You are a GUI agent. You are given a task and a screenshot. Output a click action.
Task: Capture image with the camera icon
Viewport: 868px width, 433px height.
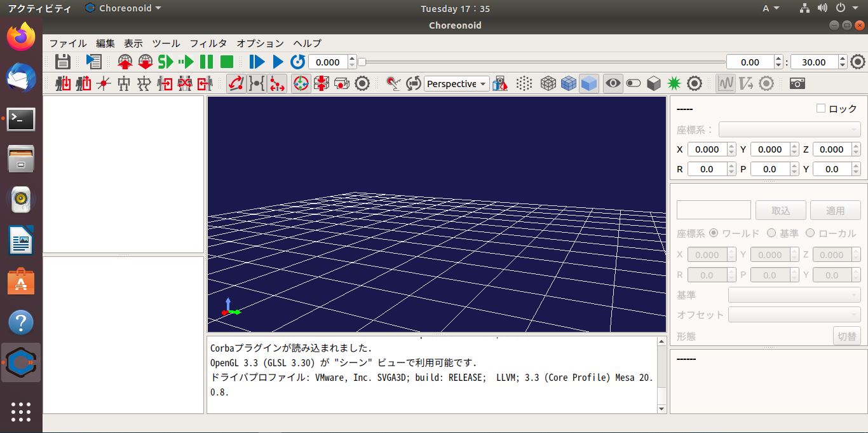click(797, 83)
